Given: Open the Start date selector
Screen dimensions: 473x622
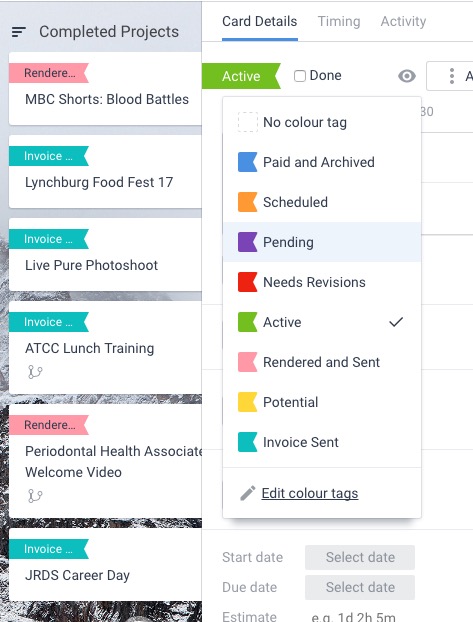Looking at the screenshot, I should [x=360, y=557].
